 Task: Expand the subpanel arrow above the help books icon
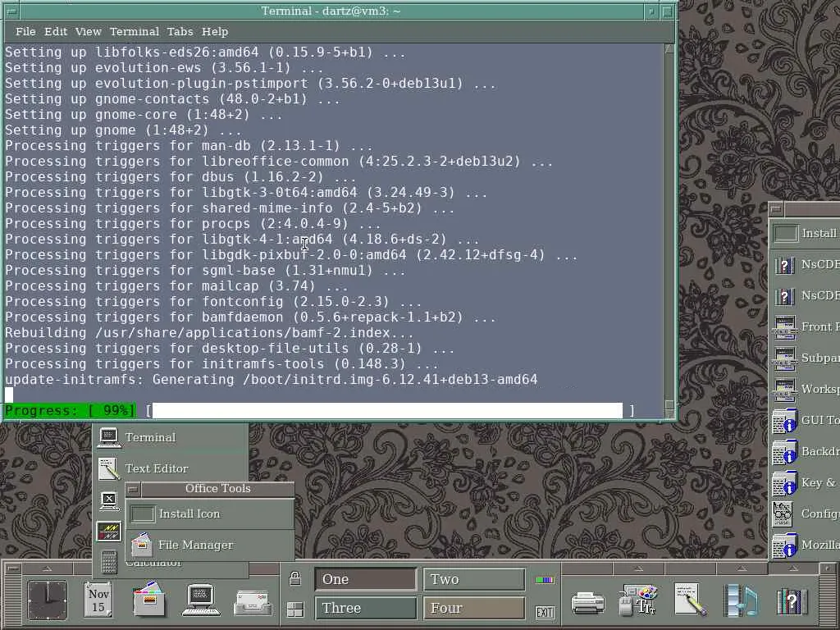[793, 568]
